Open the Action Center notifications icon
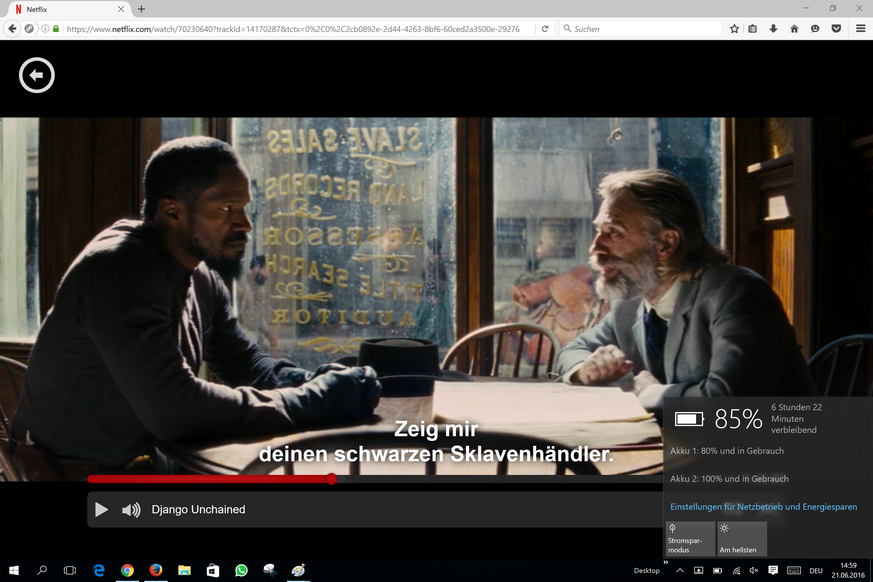Image resolution: width=873 pixels, height=582 pixels. coord(773,571)
